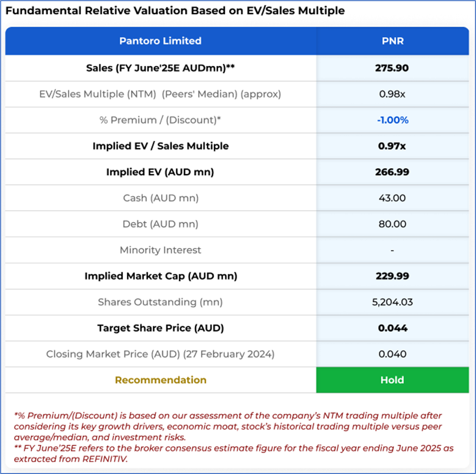Click the Pantoro Limited column header
Image resolution: width=476 pixels, height=474 pixels.
pyautogui.click(x=160, y=41)
